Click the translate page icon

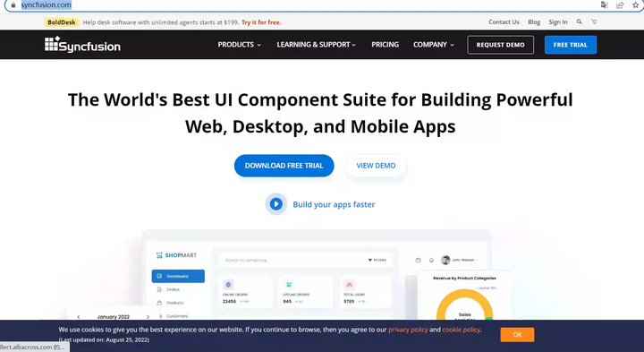[x=604, y=5]
